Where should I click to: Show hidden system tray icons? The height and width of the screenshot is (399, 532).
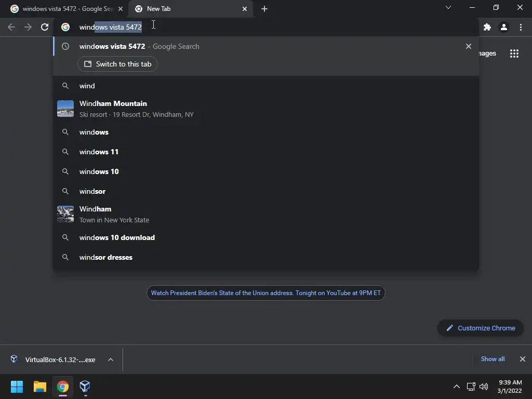pyautogui.click(x=457, y=387)
